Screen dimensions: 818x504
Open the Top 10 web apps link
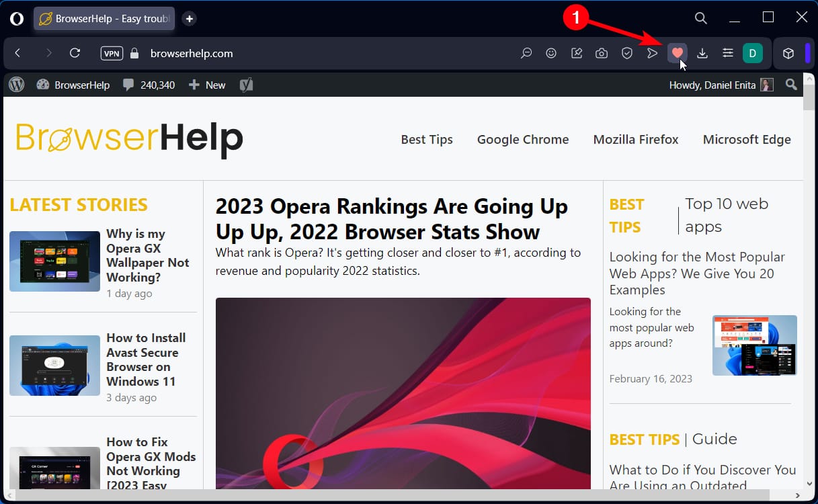point(727,215)
